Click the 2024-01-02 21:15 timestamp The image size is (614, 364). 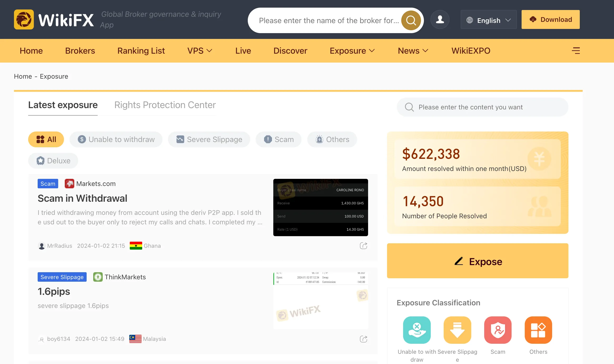click(101, 246)
